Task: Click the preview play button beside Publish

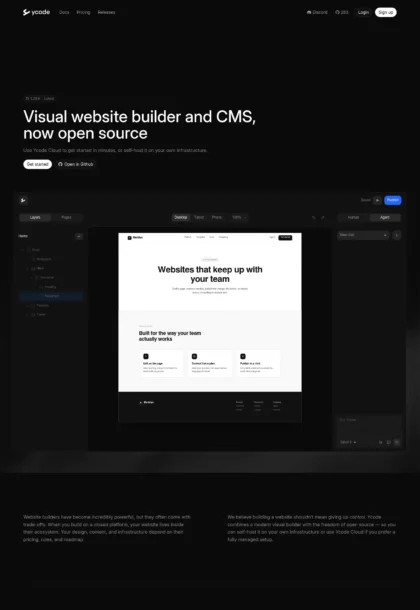Action: 377,200
